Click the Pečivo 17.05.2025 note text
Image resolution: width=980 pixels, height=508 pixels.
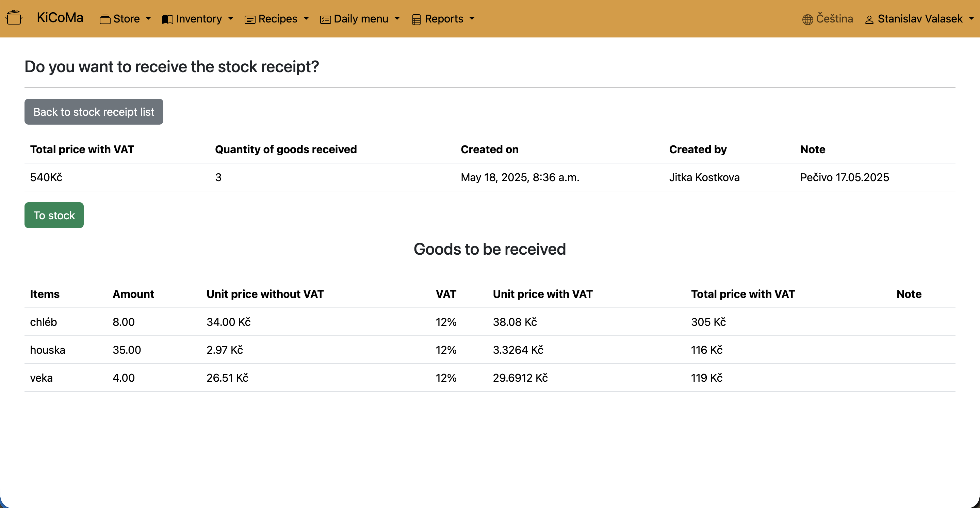pos(844,177)
